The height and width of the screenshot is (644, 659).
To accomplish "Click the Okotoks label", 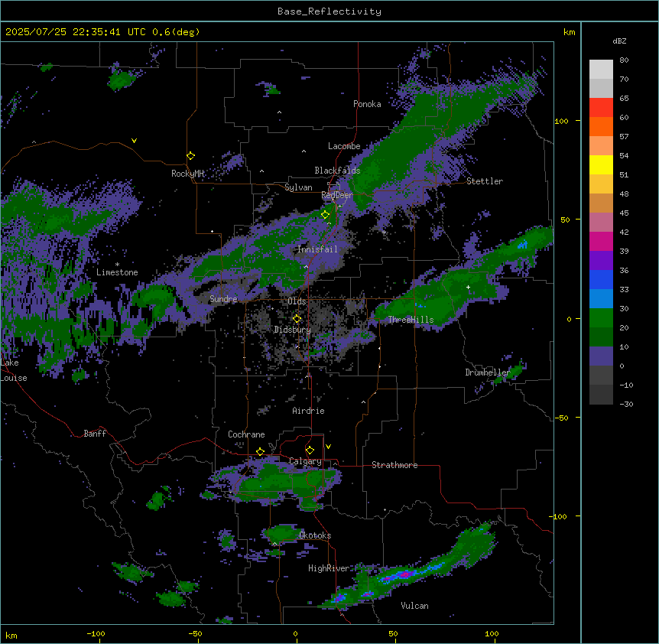I will [315, 535].
